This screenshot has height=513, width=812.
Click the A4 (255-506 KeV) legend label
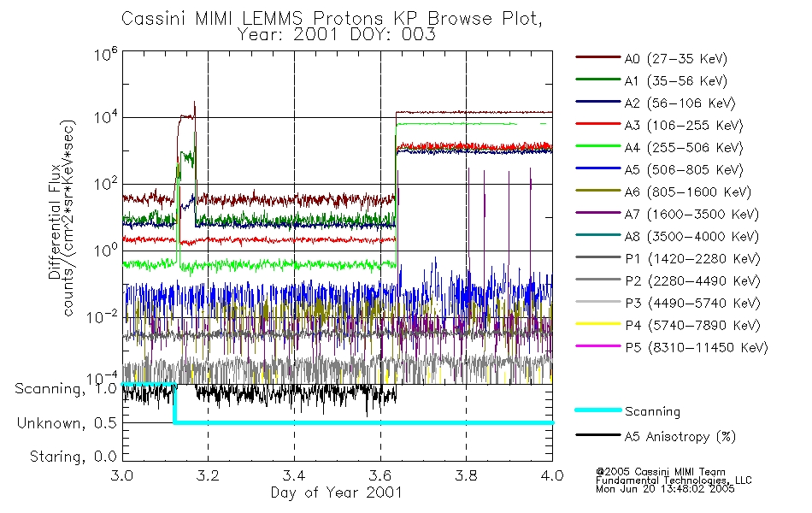click(x=684, y=148)
